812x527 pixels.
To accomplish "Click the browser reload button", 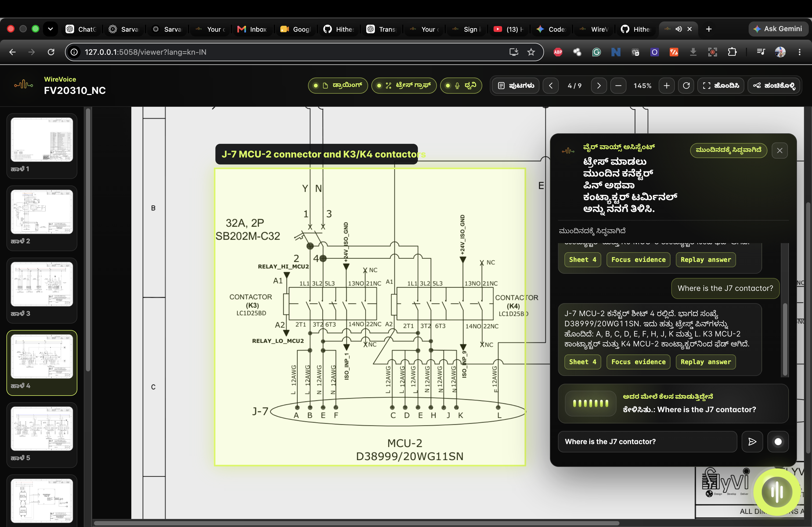I will tap(51, 52).
